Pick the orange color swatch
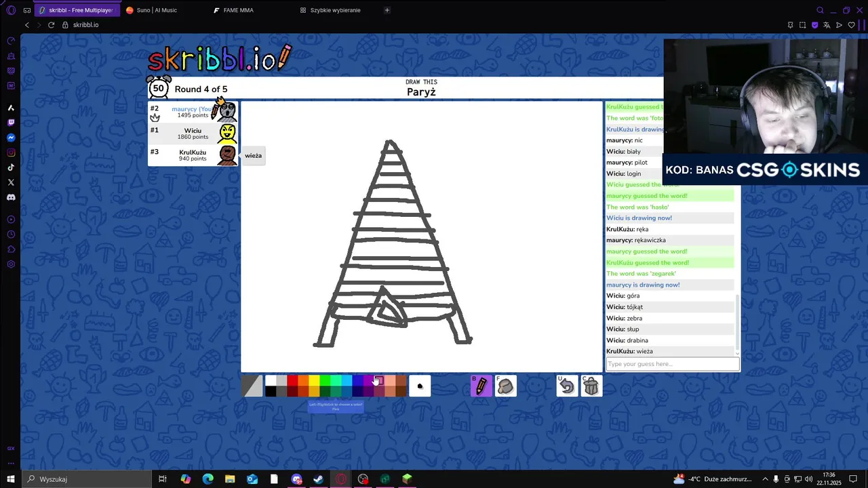The height and width of the screenshot is (488, 868). (303, 380)
